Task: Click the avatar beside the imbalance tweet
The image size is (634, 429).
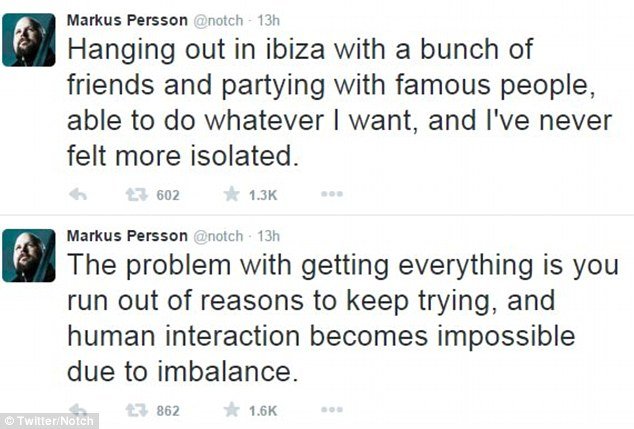Action: click(x=28, y=255)
